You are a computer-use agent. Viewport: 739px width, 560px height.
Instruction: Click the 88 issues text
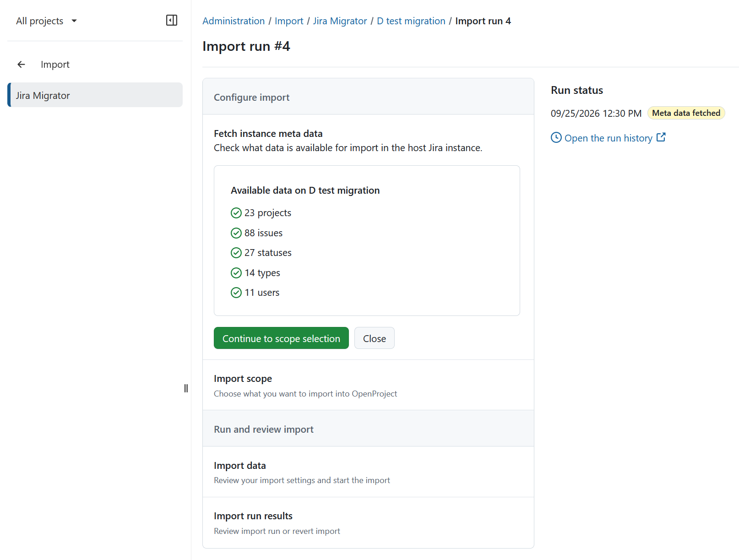pyautogui.click(x=263, y=233)
